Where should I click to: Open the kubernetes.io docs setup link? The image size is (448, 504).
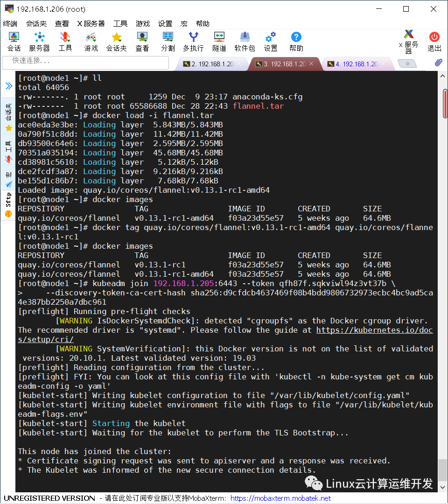point(374,330)
